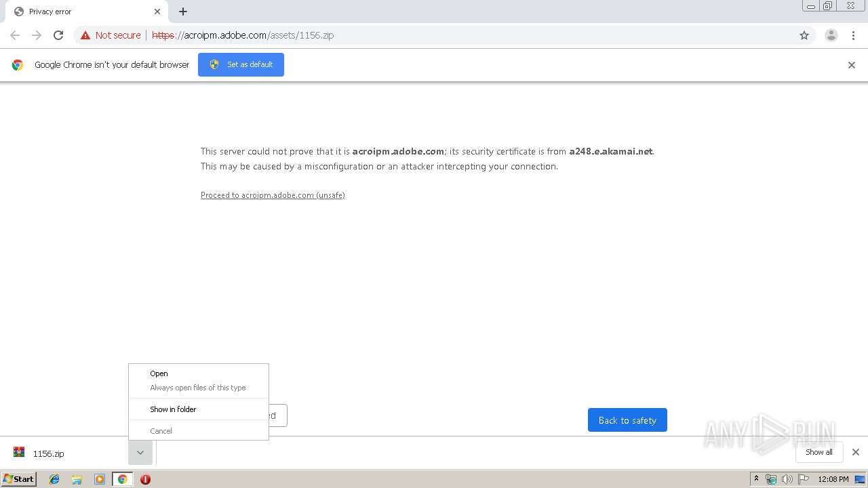Dismiss the default browser info bar

click(852, 65)
